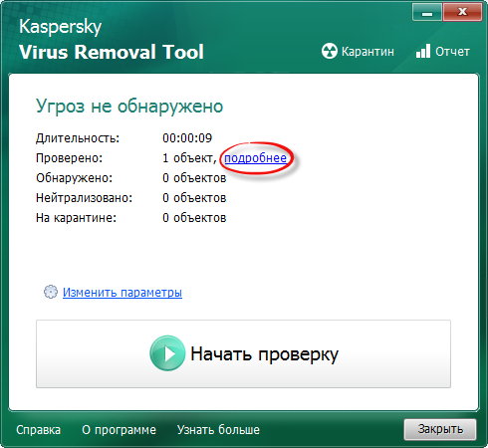Select the 00:00:09 duration value

coord(187,138)
